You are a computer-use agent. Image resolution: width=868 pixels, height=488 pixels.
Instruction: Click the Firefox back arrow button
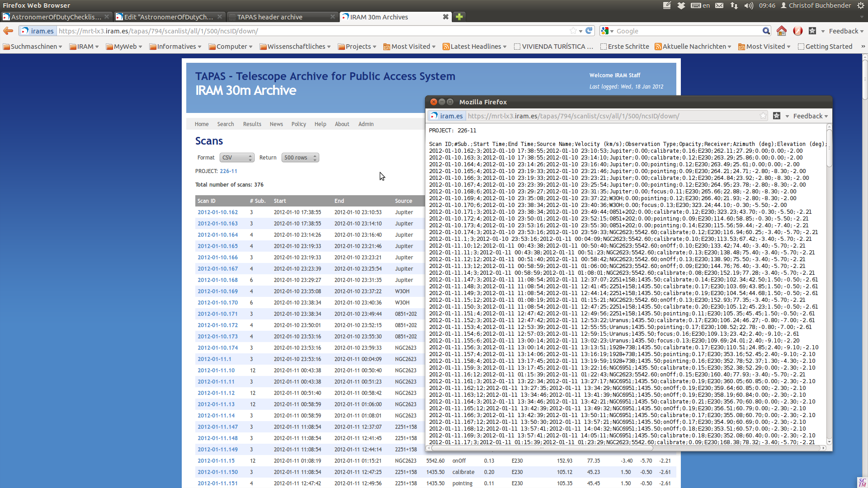[x=8, y=31]
